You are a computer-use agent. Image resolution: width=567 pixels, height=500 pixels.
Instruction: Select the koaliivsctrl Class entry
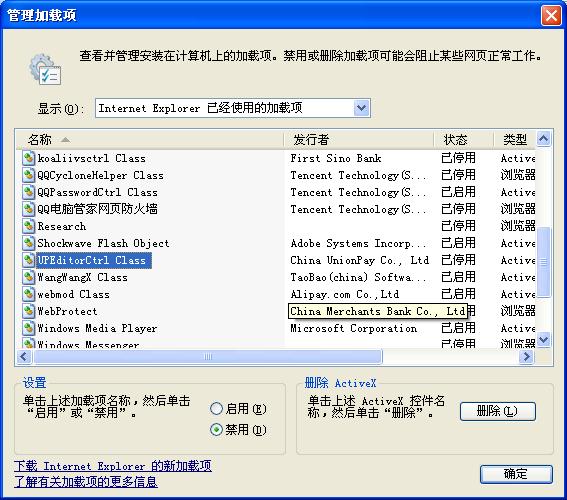click(x=91, y=158)
